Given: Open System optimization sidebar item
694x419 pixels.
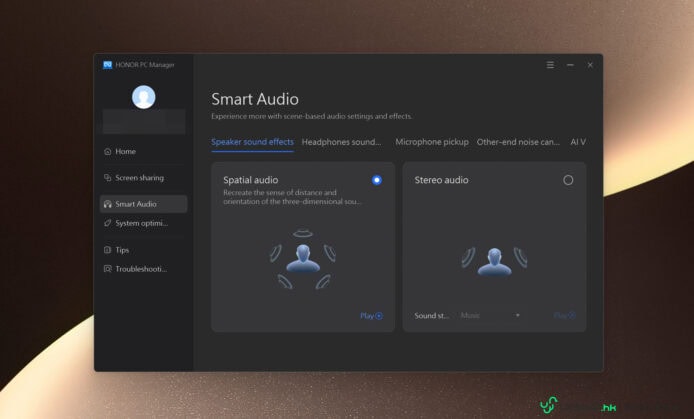Looking at the screenshot, I should coord(143,223).
